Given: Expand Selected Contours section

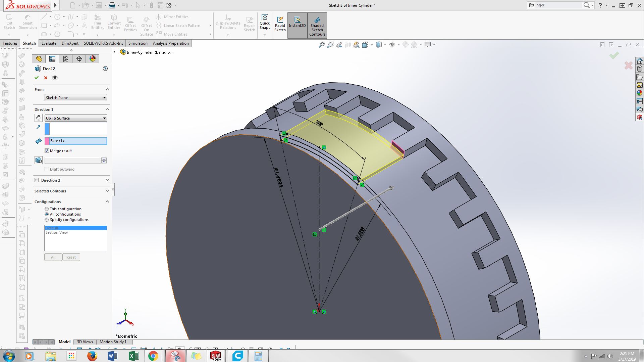Looking at the screenshot, I should pyautogui.click(x=107, y=191).
